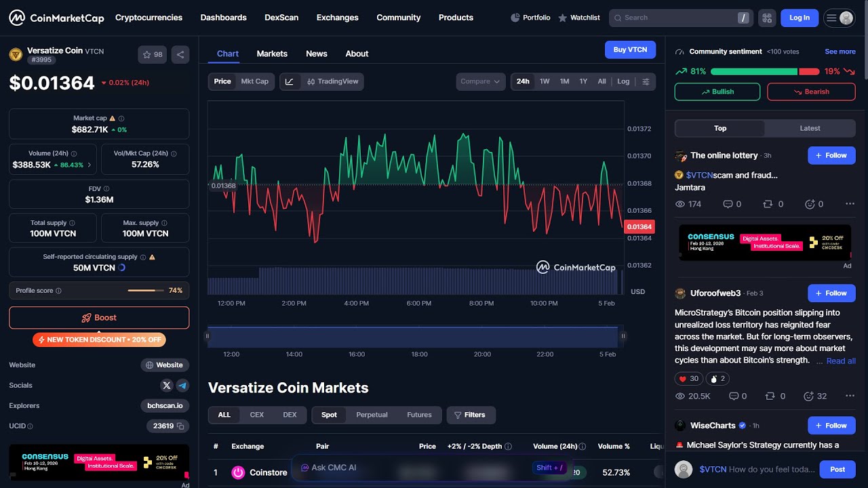Click Total supply info icon
The width and height of the screenshot is (868, 488).
(x=72, y=223)
